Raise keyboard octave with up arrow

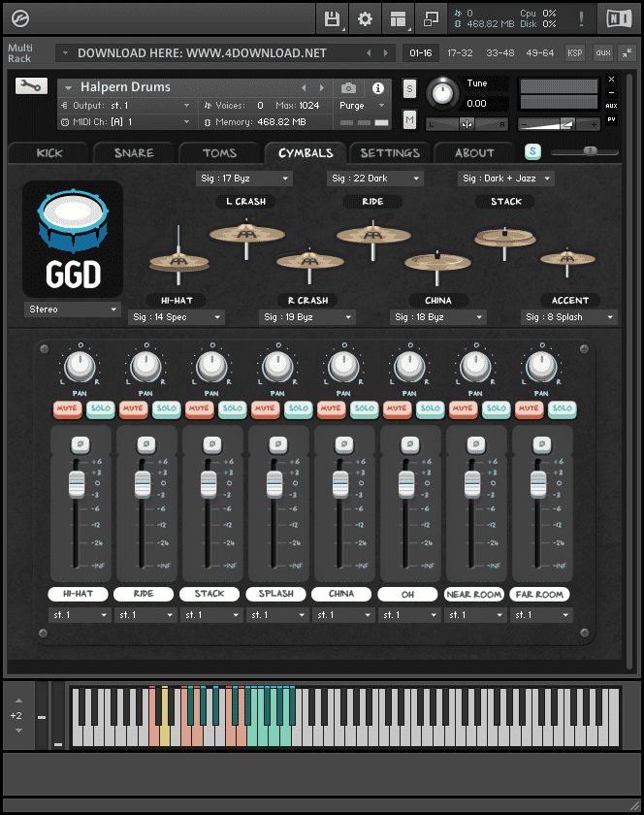point(18,701)
